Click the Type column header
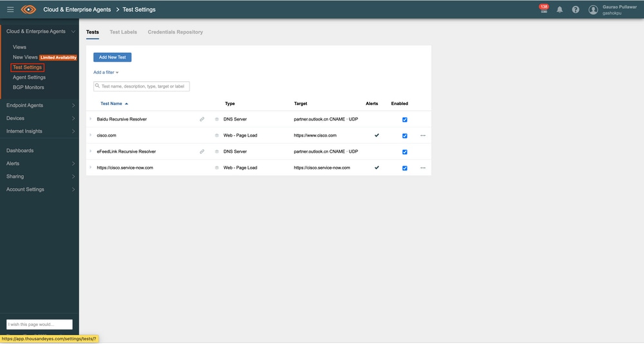644x344 pixels. 230,104
